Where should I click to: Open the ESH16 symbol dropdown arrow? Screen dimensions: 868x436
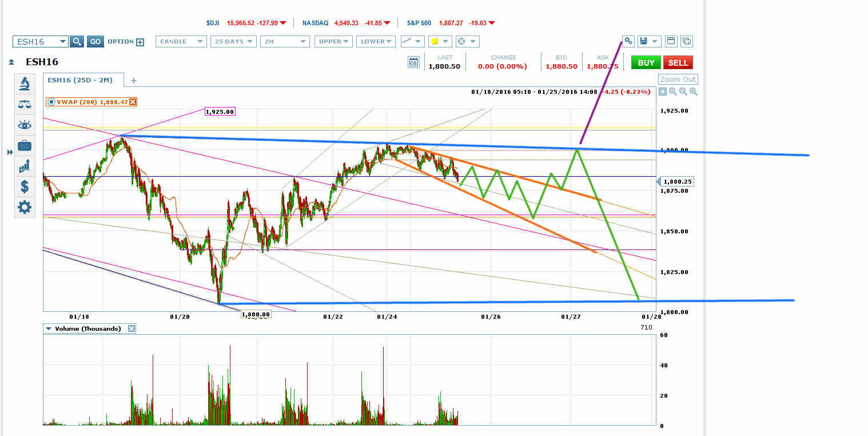[x=62, y=41]
